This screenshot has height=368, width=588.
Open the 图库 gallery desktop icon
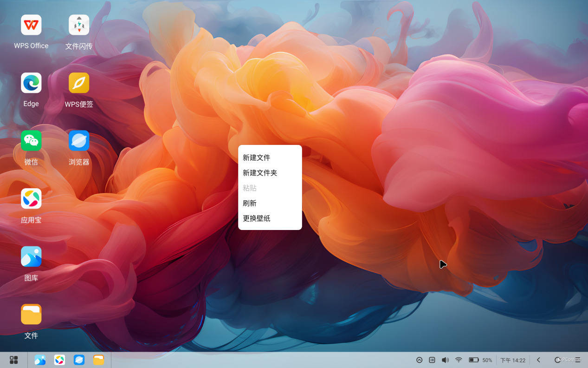point(31,256)
